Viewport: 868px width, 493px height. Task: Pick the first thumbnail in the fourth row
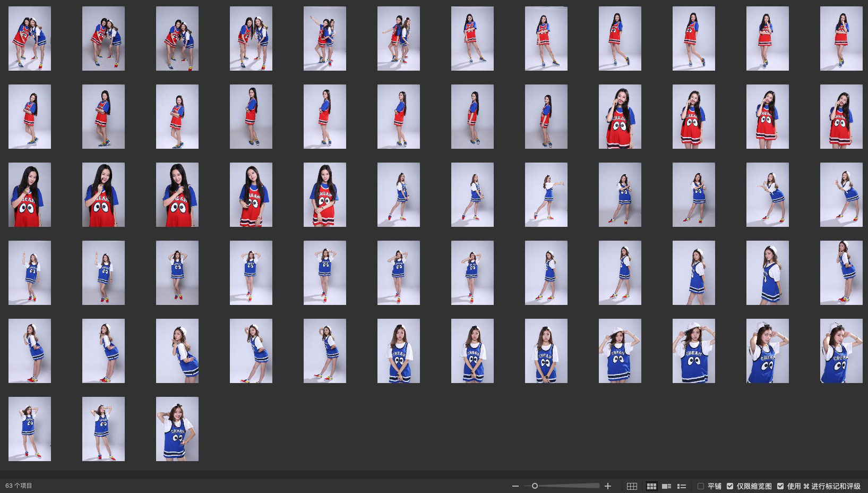pyautogui.click(x=30, y=273)
